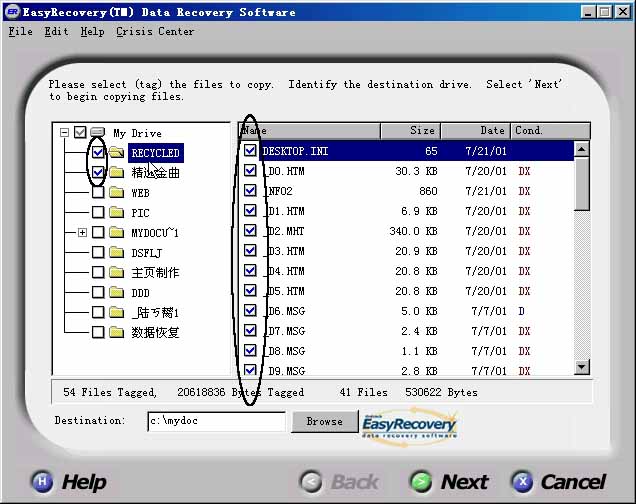
Task: Open the Crisis Center menu
Action: click(x=154, y=31)
